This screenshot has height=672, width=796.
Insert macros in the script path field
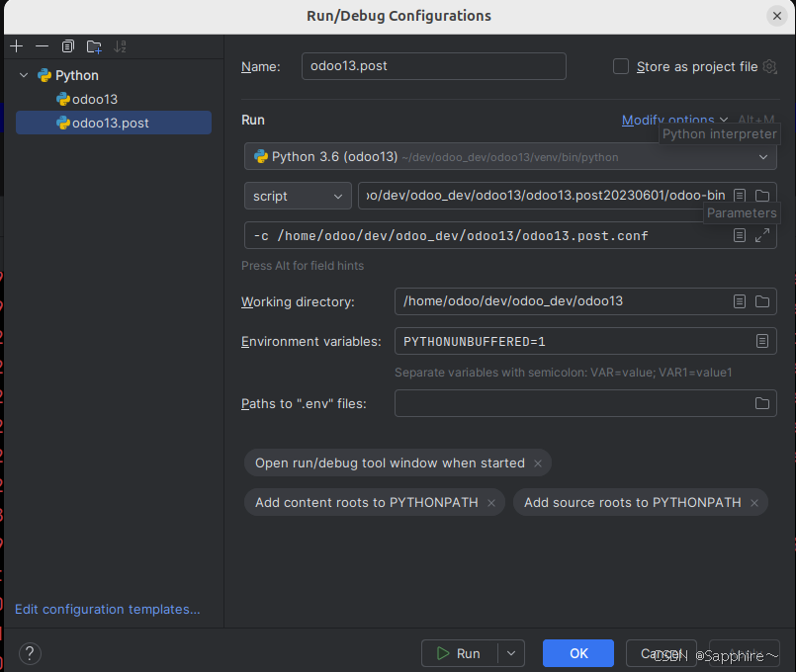[740, 196]
